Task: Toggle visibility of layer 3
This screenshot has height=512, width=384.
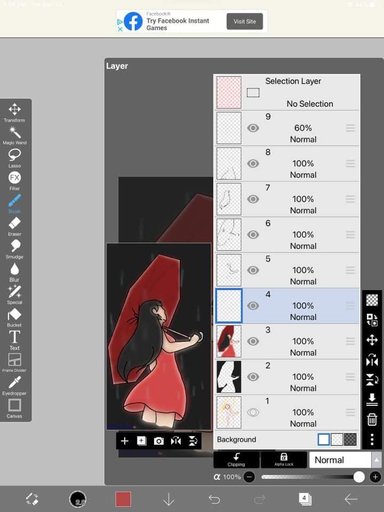Action: tap(253, 341)
